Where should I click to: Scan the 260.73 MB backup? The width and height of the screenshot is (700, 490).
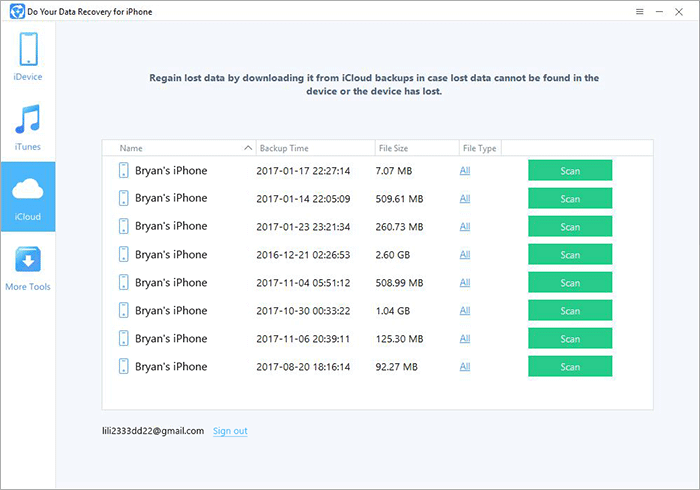click(570, 227)
